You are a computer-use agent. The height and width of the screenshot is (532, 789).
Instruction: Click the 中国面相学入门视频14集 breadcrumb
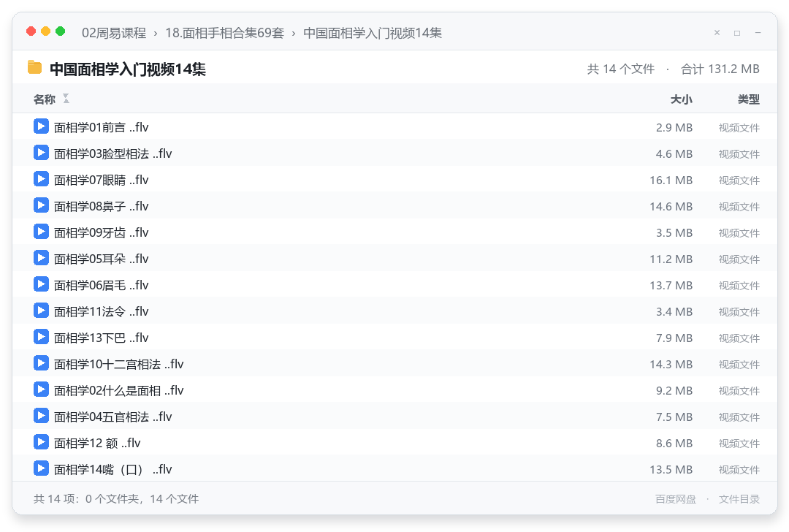[373, 33]
